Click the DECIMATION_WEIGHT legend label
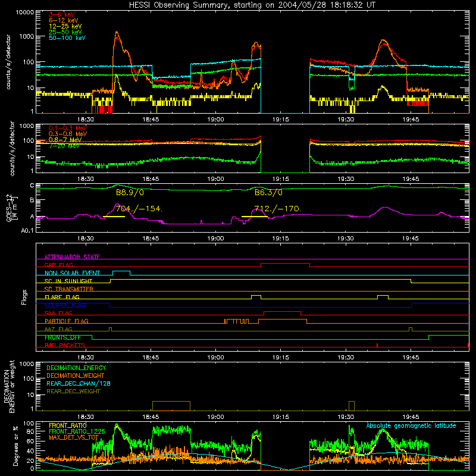 76,375
